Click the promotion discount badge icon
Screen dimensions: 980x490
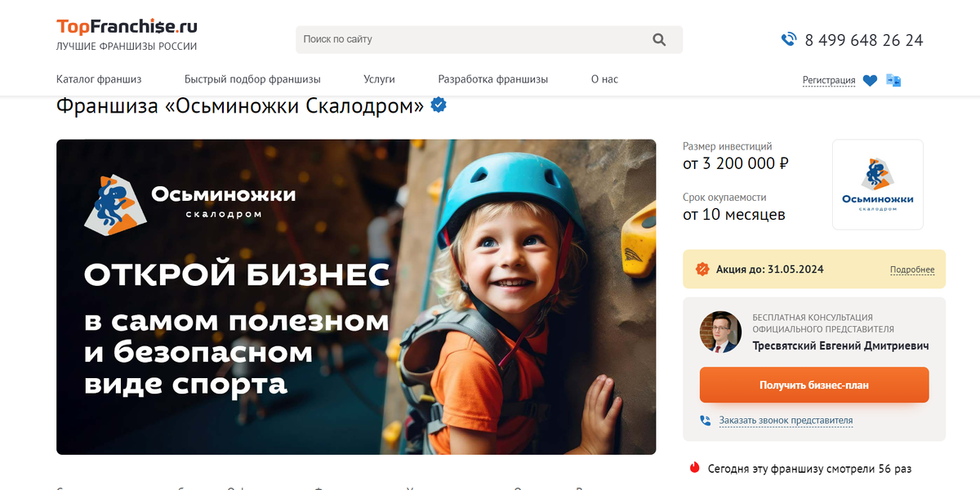[702, 269]
